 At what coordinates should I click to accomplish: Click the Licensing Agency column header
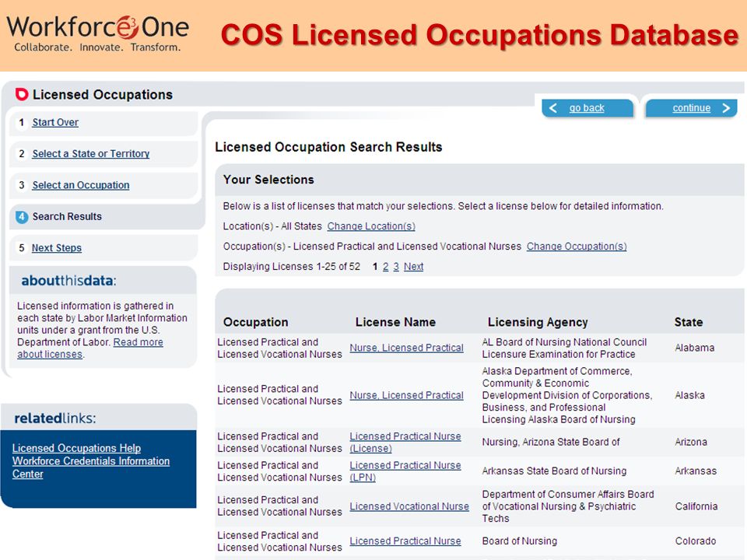pos(538,322)
